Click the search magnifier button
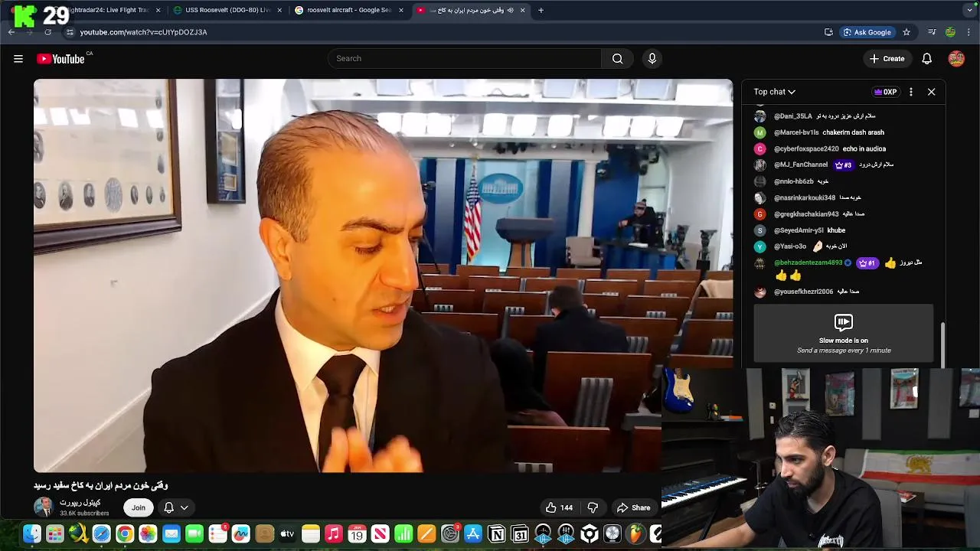 coord(617,59)
